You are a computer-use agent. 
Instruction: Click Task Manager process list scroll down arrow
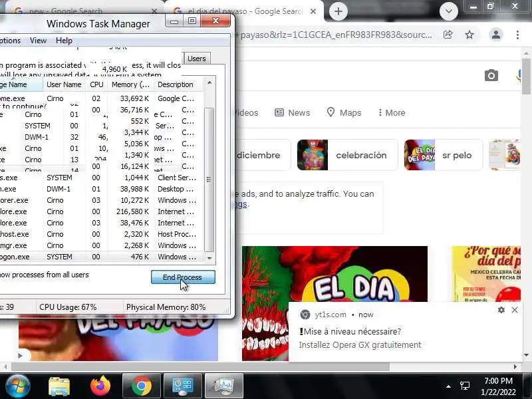coord(209,258)
